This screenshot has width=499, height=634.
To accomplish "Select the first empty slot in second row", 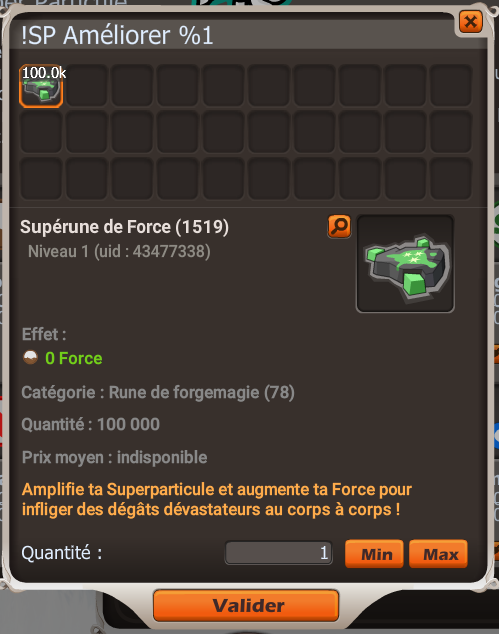I will pyautogui.click(x=41, y=132).
